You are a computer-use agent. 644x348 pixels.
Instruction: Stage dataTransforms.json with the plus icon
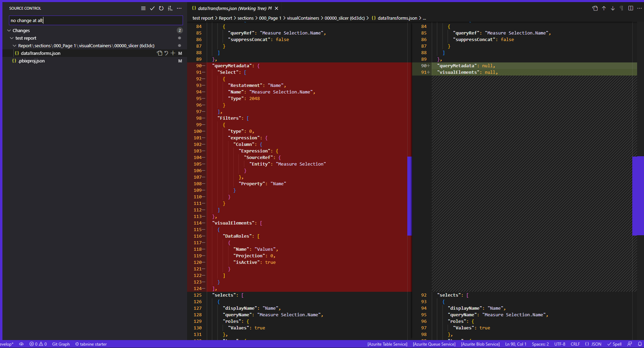173,53
